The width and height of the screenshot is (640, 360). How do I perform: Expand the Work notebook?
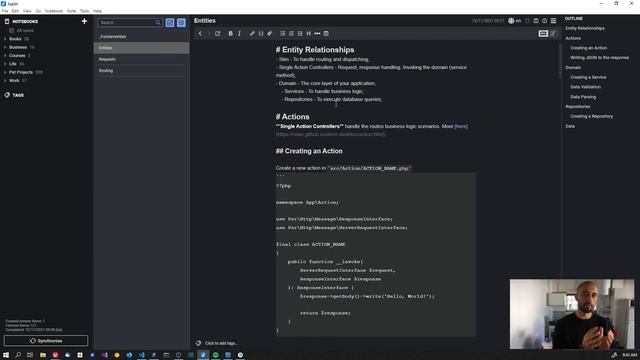(5, 81)
